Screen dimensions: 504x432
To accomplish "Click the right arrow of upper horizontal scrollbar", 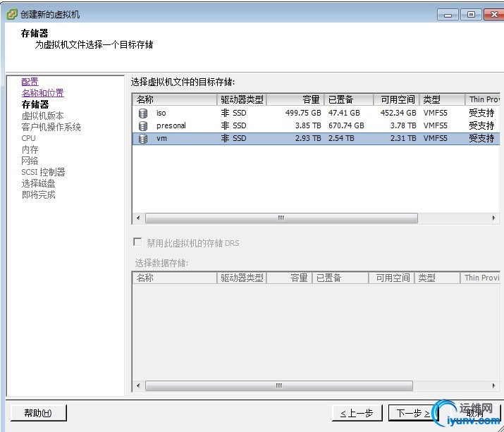I will point(494,218).
